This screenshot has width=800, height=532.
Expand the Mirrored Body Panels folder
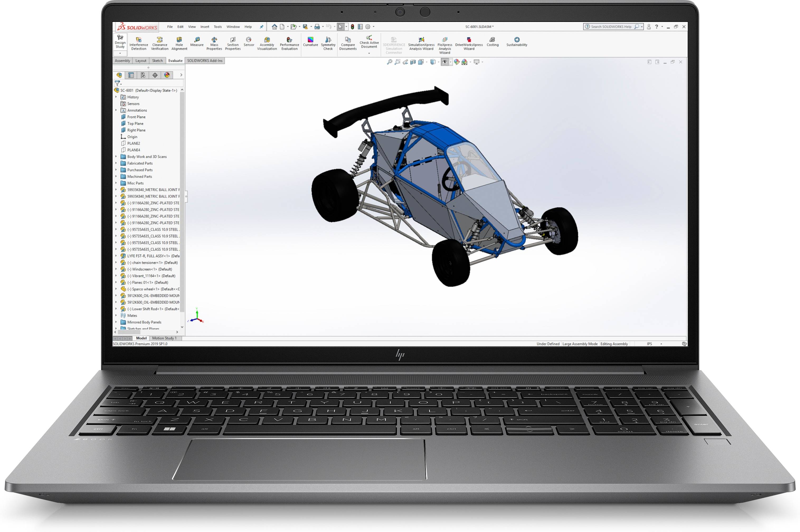(x=116, y=322)
